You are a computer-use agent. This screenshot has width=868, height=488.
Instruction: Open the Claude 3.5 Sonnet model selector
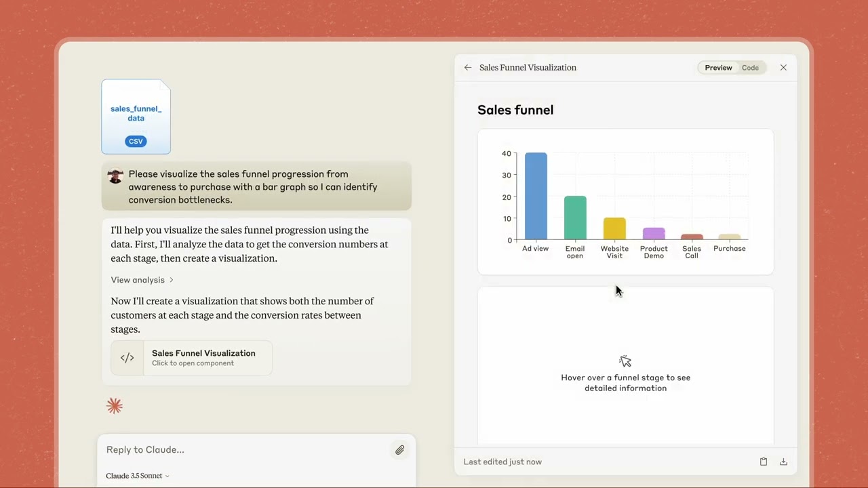pos(138,476)
